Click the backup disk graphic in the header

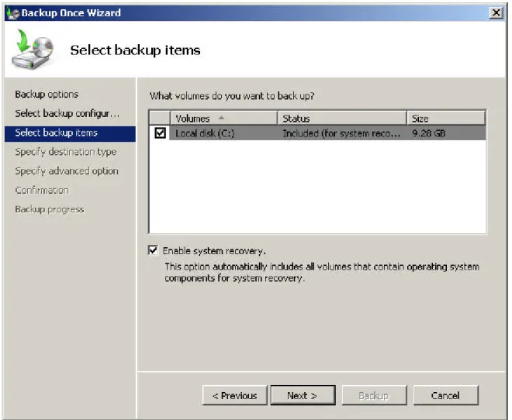[33, 49]
